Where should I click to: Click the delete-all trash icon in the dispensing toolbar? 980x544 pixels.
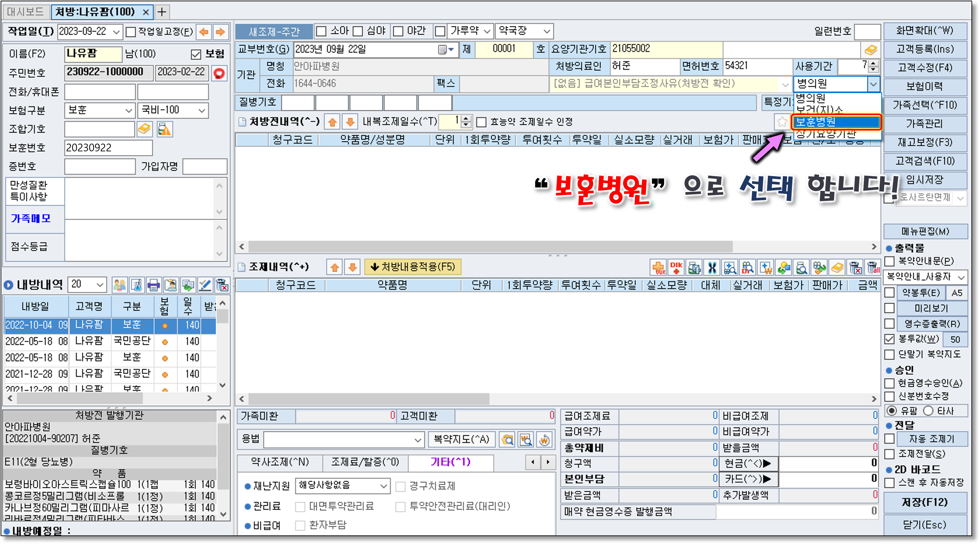click(872, 268)
